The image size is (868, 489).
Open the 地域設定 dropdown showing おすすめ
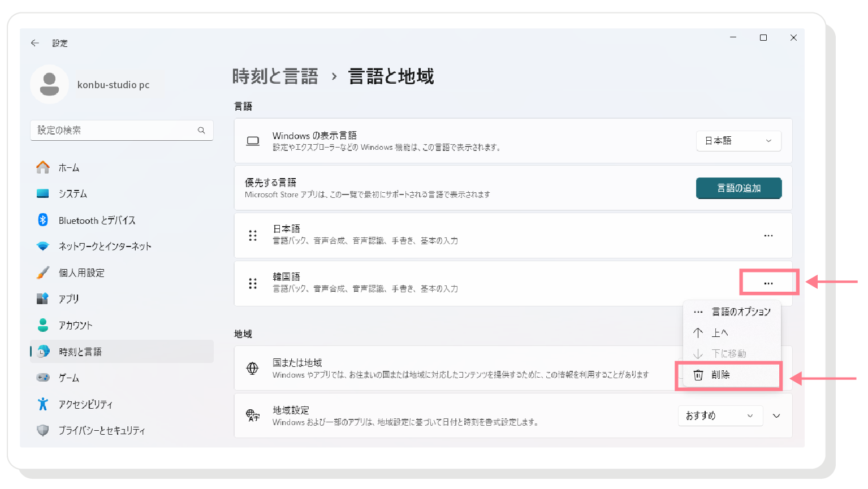720,416
